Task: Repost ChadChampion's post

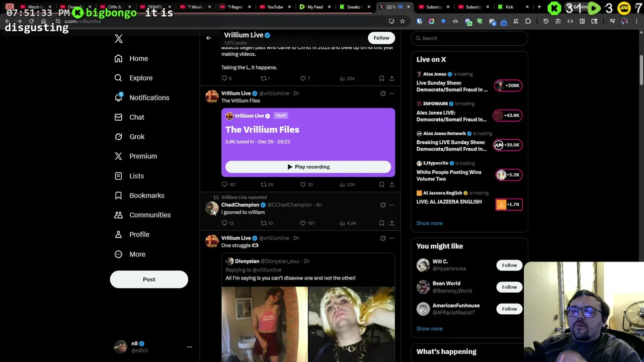Action: point(267,223)
